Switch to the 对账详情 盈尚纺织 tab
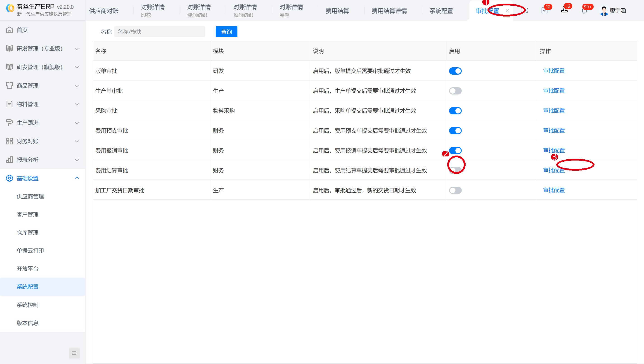The height and width of the screenshot is (364, 644). (245, 11)
